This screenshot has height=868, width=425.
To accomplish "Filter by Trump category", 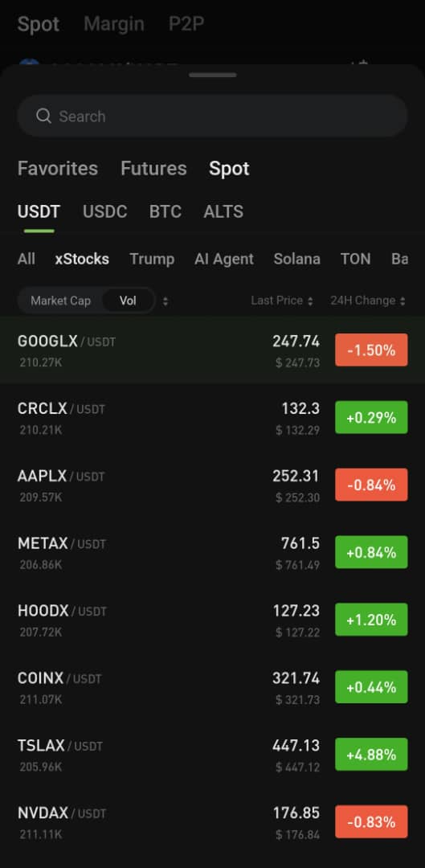I will [152, 259].
